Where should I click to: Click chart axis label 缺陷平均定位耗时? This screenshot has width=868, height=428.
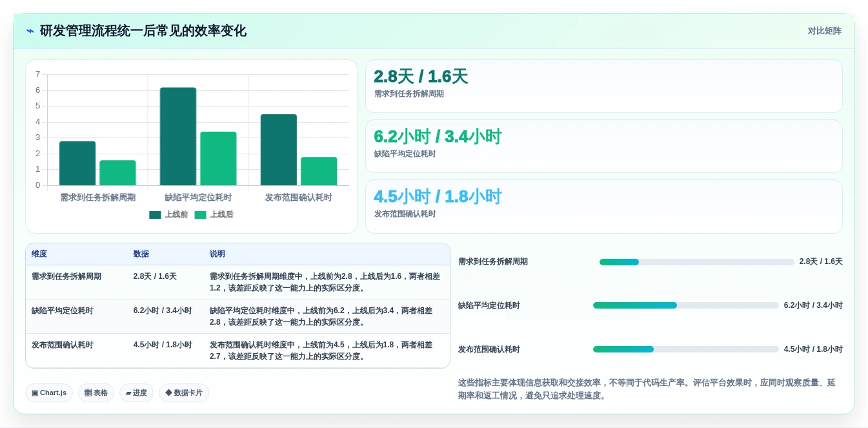(198, 198)
